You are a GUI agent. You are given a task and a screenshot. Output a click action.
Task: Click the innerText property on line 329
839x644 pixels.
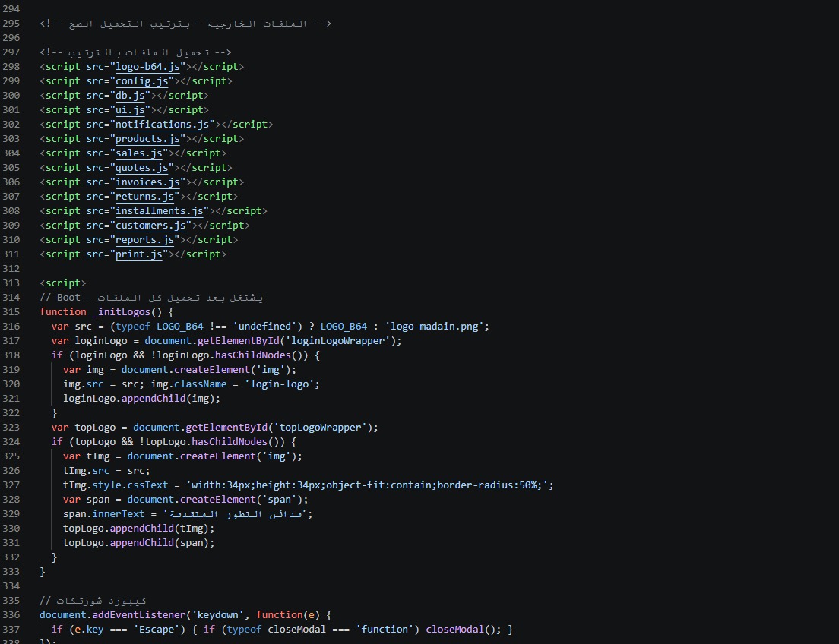pos(119,515)
